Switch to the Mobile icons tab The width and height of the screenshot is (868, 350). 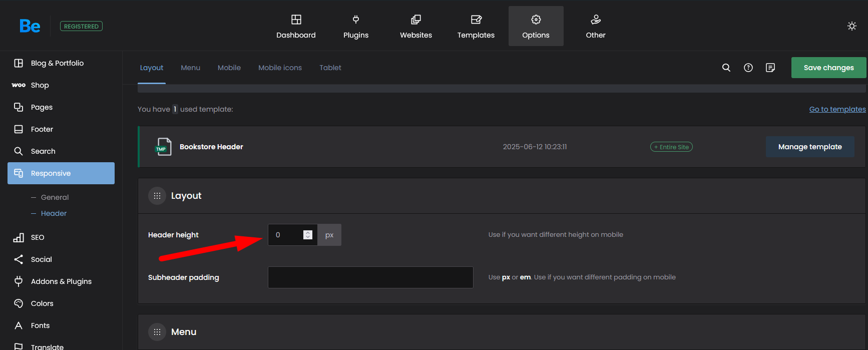pyautogui.click(x=280, y=68)
